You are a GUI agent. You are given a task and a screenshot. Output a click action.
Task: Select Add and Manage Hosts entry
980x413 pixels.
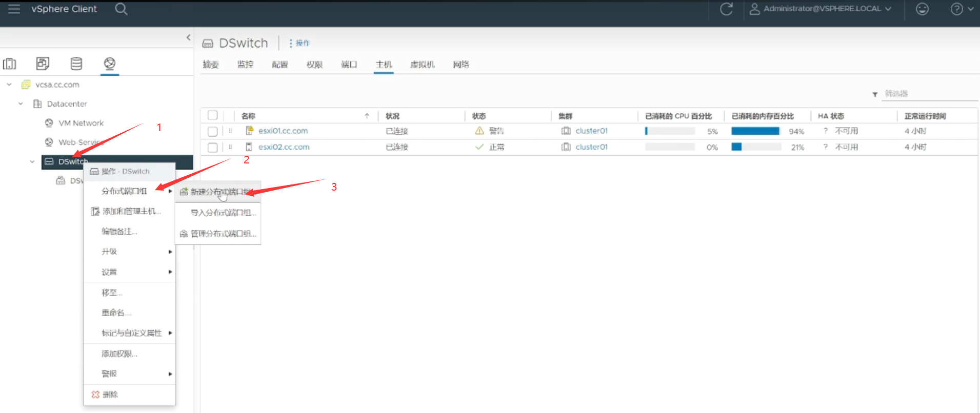[x=130, y=211]
